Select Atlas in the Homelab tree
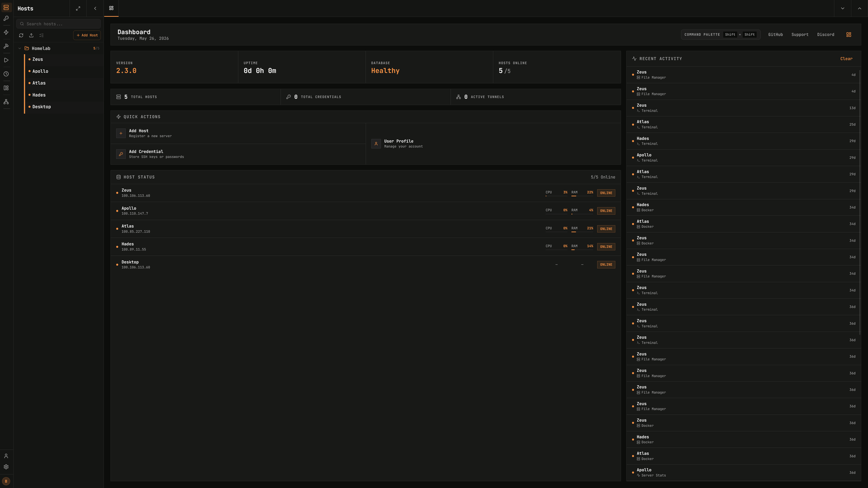The width and height of the screenshot is (868, 488). [63, 83]
